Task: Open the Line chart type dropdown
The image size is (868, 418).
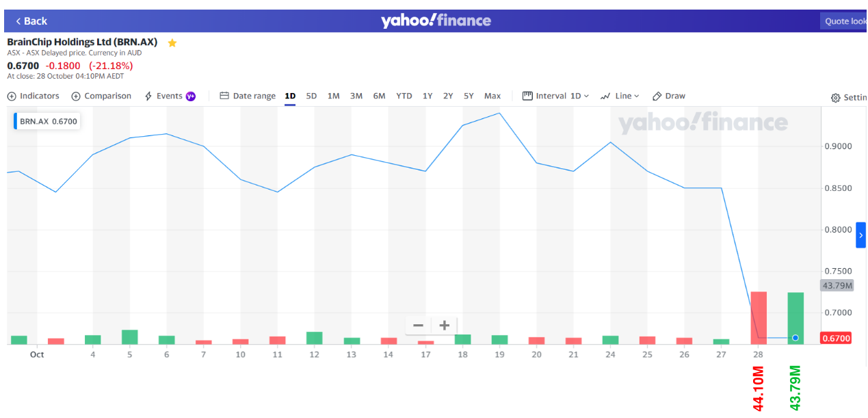Action: tap(620, 96)
